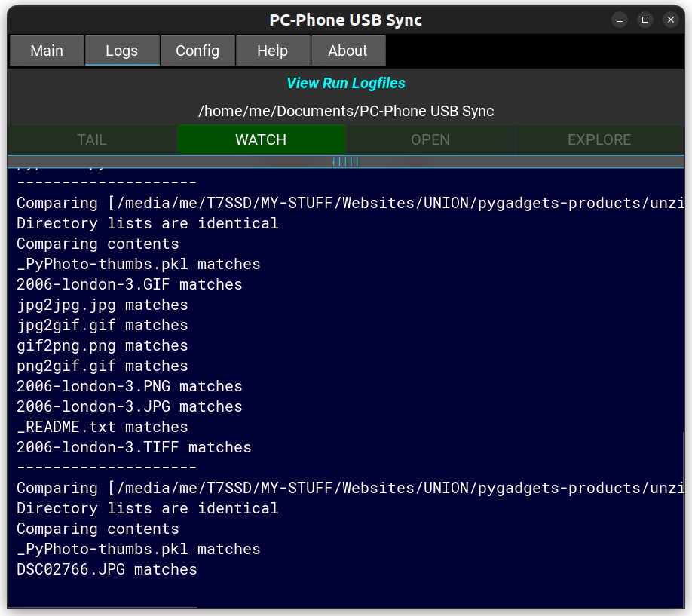Maximize the PC-Phone USB Sync window
692x616 pixels.
[x=645, y=20]
